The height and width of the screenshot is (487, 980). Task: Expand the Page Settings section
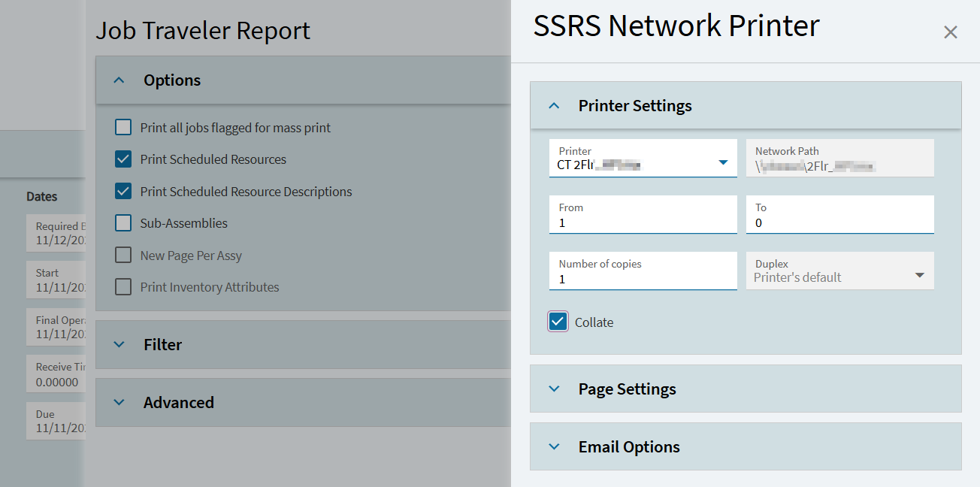554,389
